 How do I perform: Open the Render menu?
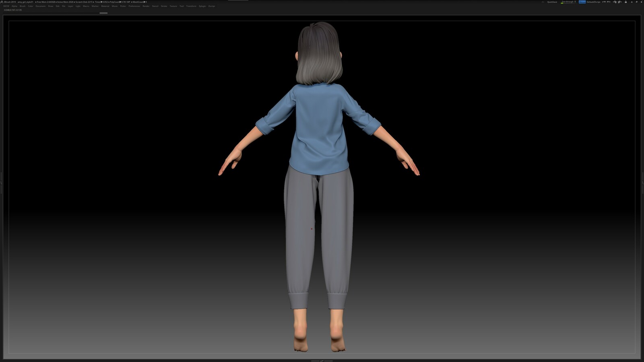[146, 6]
